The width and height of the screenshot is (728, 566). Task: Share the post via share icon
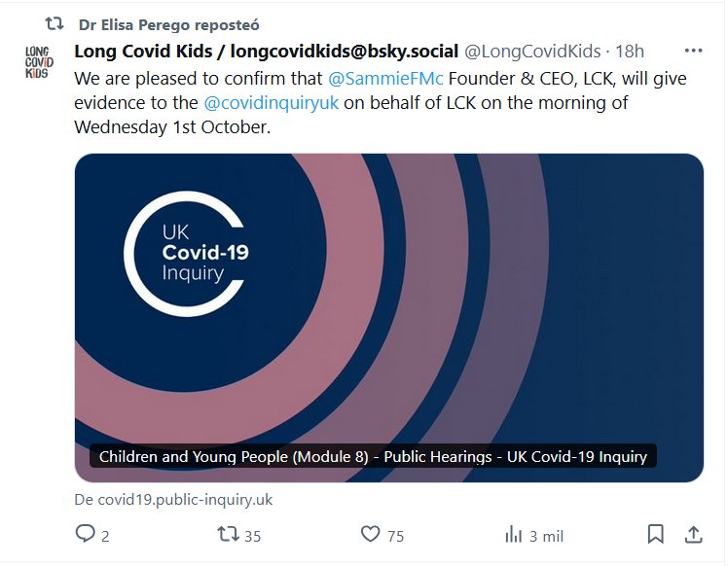(x=693, y=534)
